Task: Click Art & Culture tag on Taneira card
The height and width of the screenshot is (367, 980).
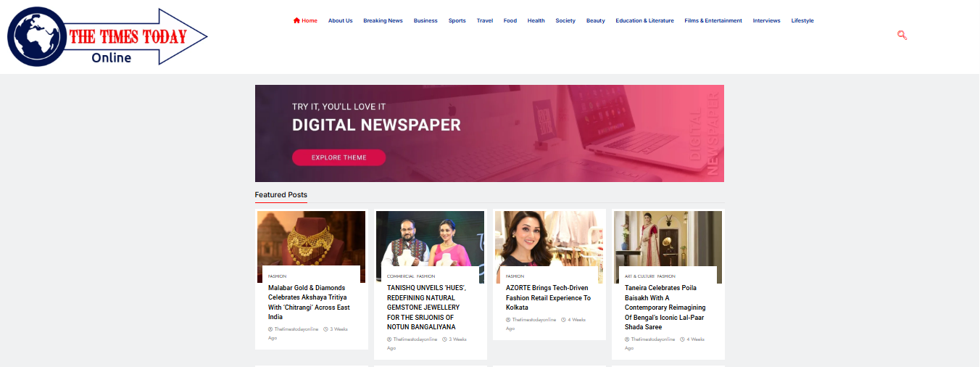Action: click(x=639, y=276)
